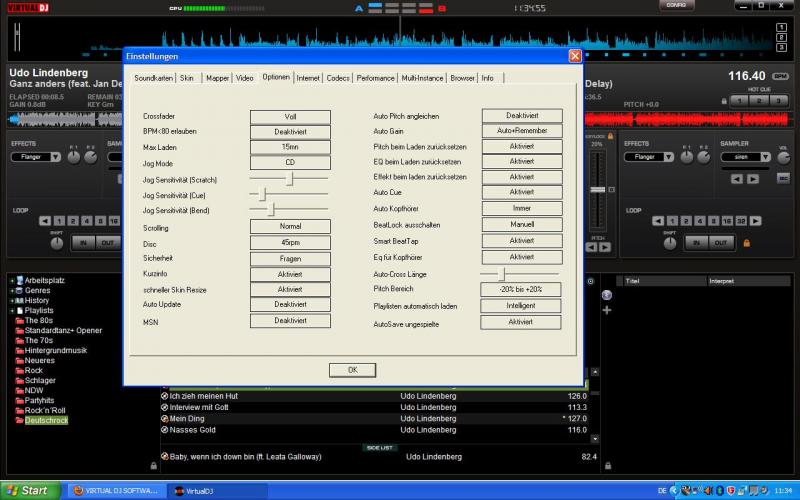Toggle BPM<80 erlauben option
800x500 pixels.
tap(290, 132)
